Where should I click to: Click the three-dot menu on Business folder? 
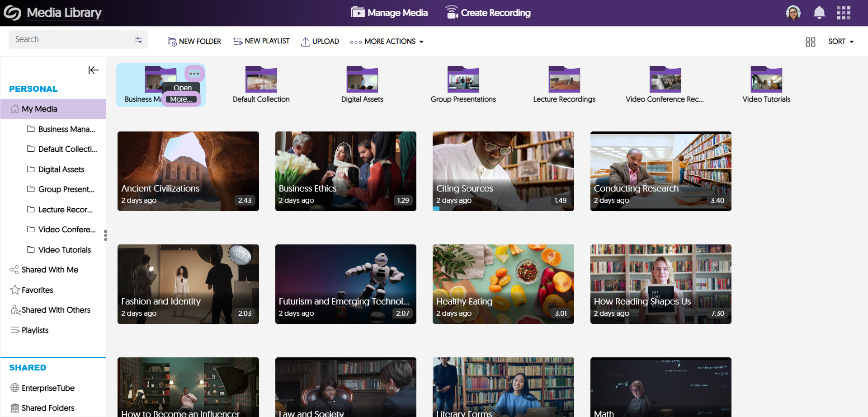(x=194, y=74)
